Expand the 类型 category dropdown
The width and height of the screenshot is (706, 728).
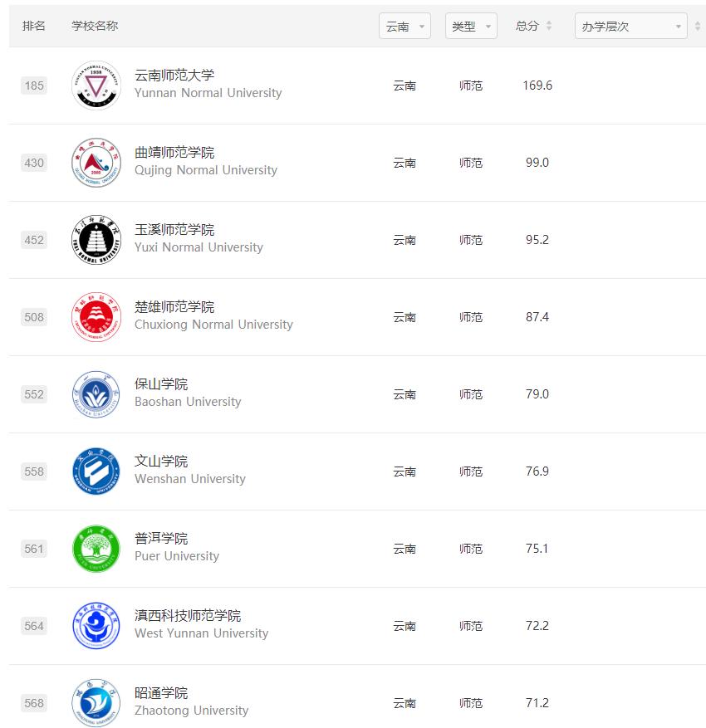(x=471, y=26)
